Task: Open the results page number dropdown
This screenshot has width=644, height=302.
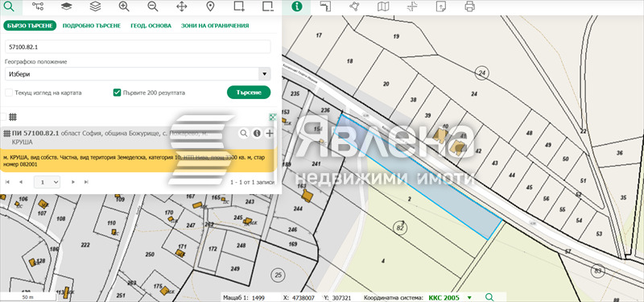Action: 47,182
